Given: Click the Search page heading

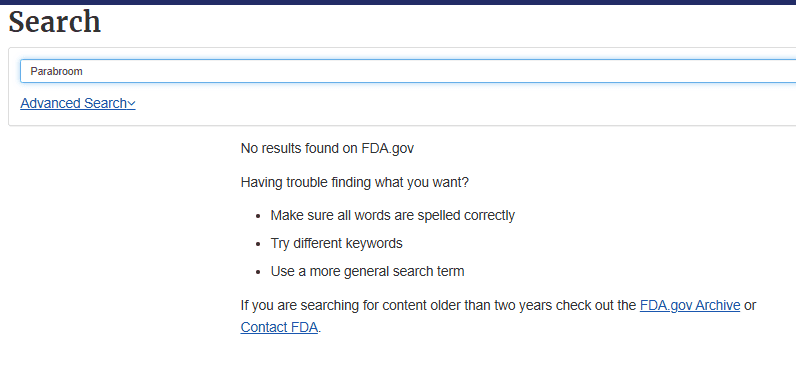Looking at the screenshot, I should 54,22.
